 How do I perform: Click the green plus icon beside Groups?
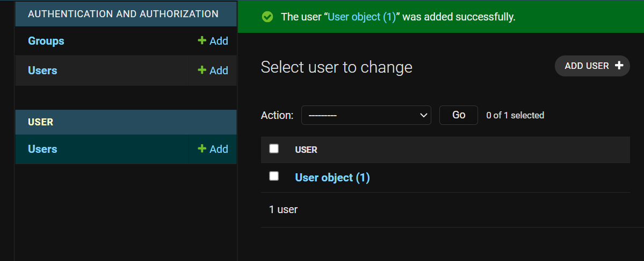coord(202,40)
